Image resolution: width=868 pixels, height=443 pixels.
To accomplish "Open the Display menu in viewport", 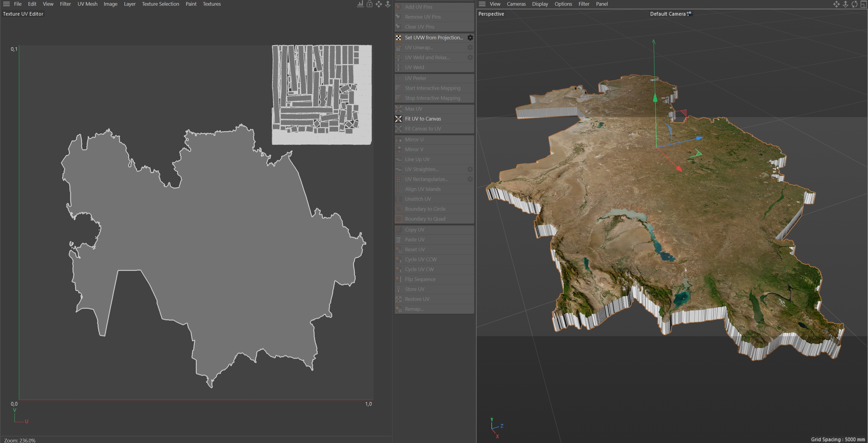I will click(540, 4).
